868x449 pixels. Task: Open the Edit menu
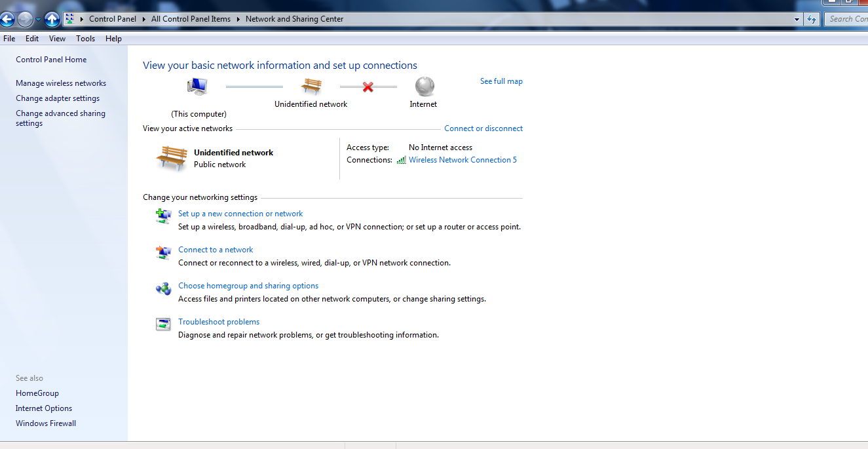coord(32,39)
